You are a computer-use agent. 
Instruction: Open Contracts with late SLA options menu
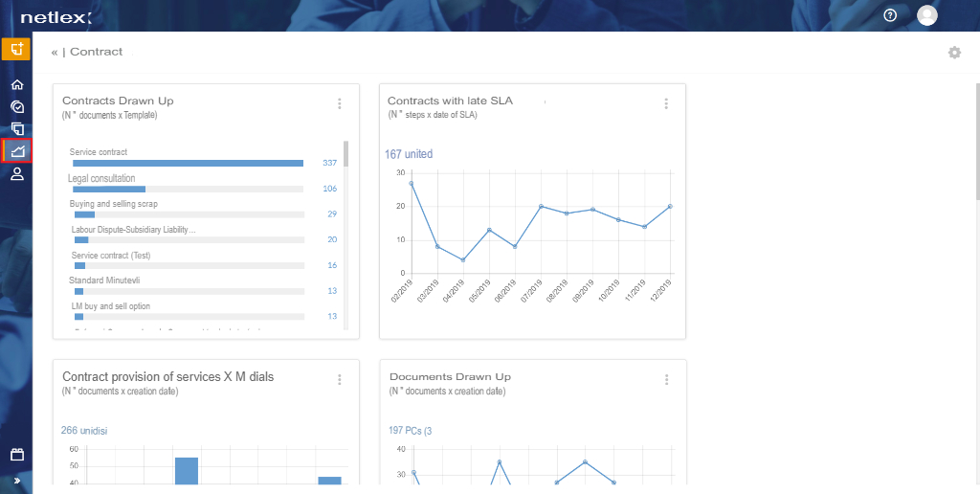coord(666,103)
